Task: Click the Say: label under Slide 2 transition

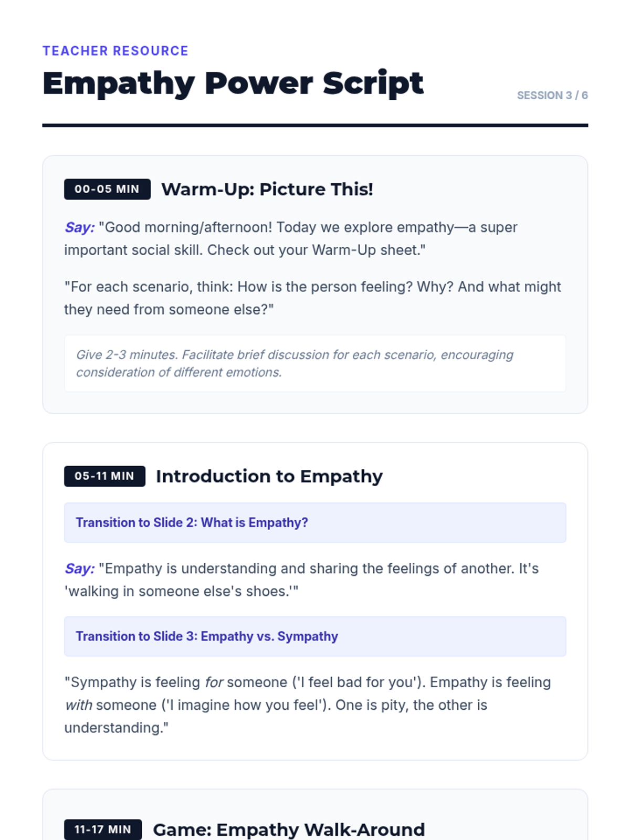Action: (79, 569)
